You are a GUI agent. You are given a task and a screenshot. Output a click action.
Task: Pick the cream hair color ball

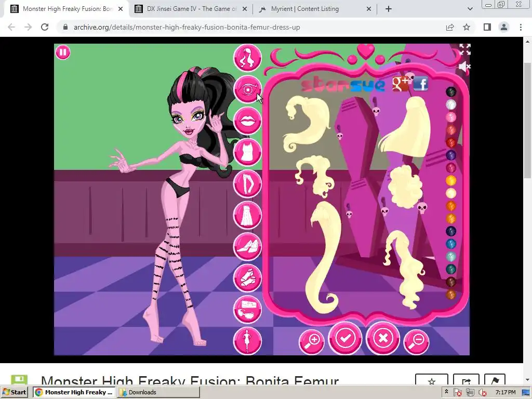tap(451, 193)
